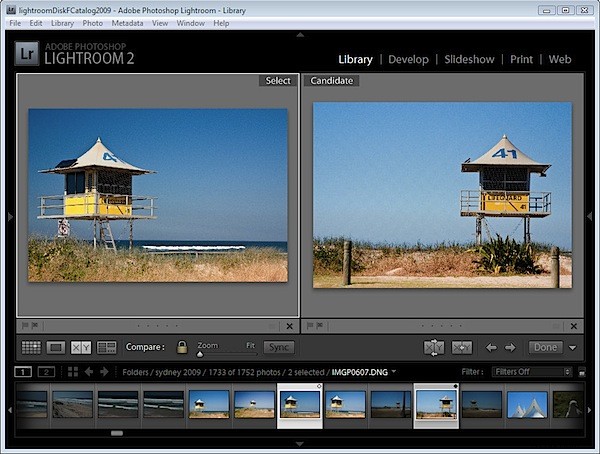Select the white tent peaks thumbnail
The image size is (600, 454).
coord(527,404)
